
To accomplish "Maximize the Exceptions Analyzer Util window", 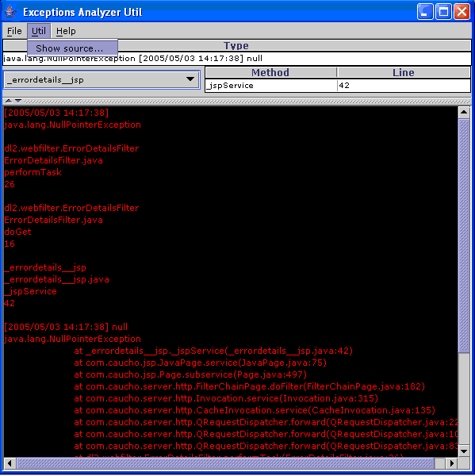I will [443, 12].
